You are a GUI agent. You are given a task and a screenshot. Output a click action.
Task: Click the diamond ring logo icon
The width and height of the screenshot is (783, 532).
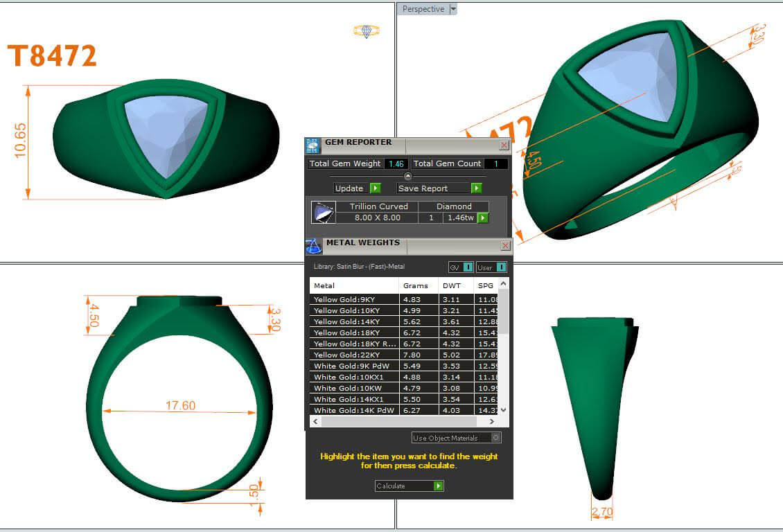click(x=367, y=31)
